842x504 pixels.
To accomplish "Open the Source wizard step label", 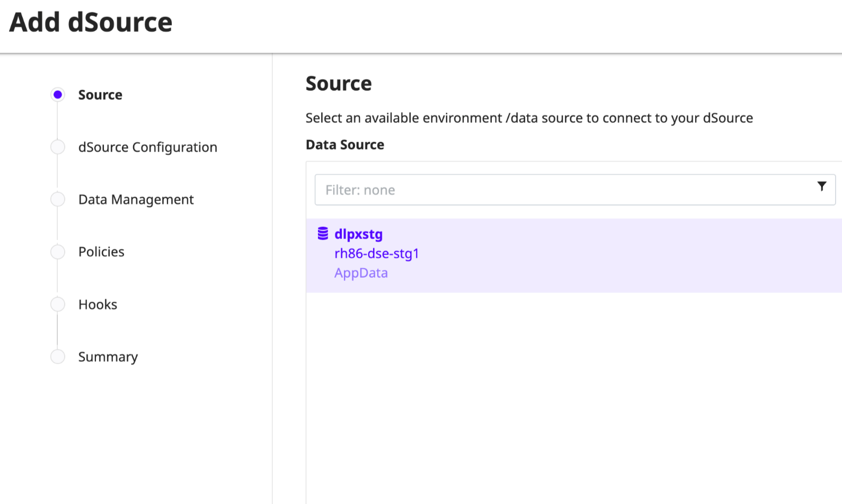I will click(100, 95).
